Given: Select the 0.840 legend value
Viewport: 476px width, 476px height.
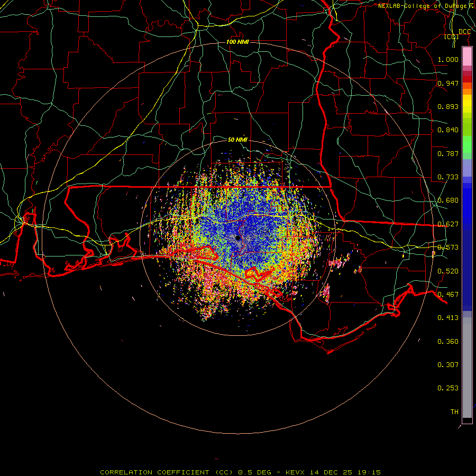Looking at the screenshot, I should click(x=448, y=130).
